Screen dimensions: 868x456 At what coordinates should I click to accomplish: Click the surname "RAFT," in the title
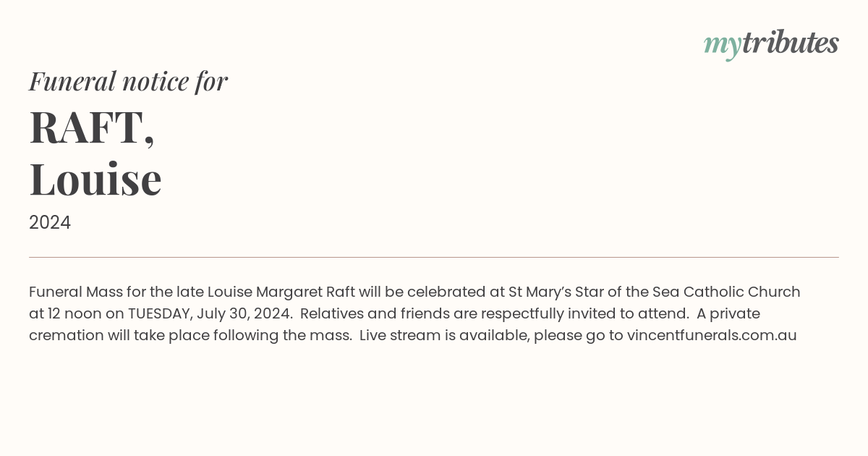point(92,128)
